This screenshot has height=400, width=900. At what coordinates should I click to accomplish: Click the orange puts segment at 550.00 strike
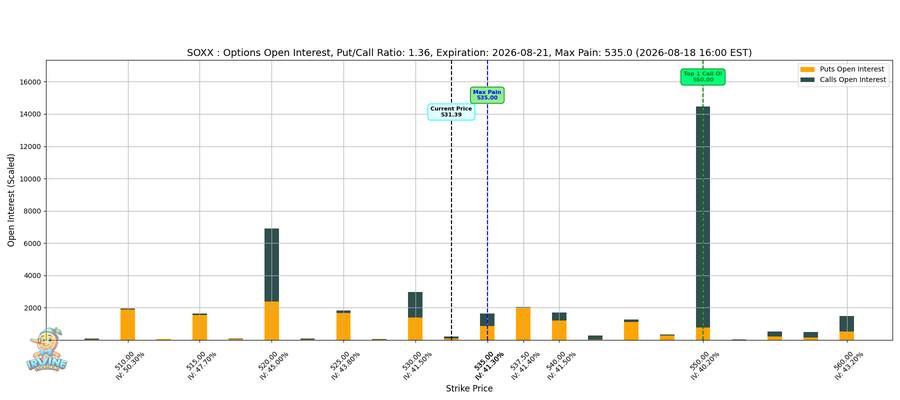pos(703,333)
